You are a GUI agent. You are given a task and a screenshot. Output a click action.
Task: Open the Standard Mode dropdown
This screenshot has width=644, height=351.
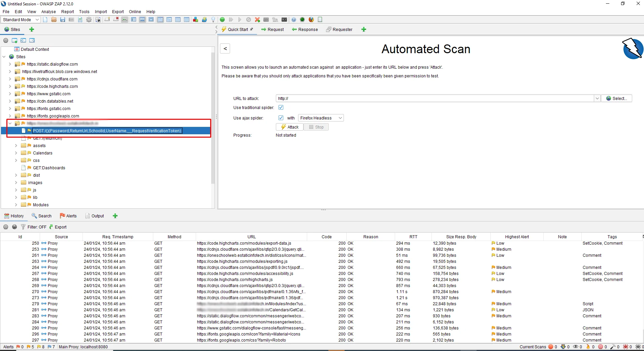(x=21, y=20)
